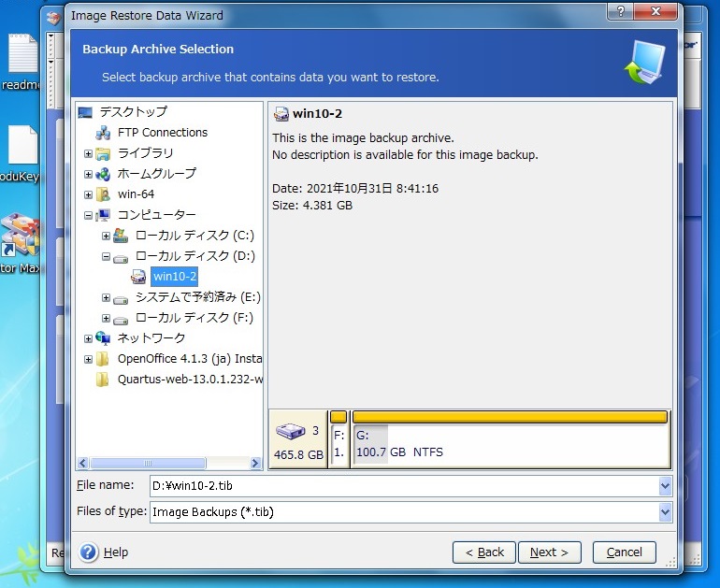Click the Quartus-web folder icon
Image resolution: width=720 pixels, height=588 pixels.
tap(103, 380)
